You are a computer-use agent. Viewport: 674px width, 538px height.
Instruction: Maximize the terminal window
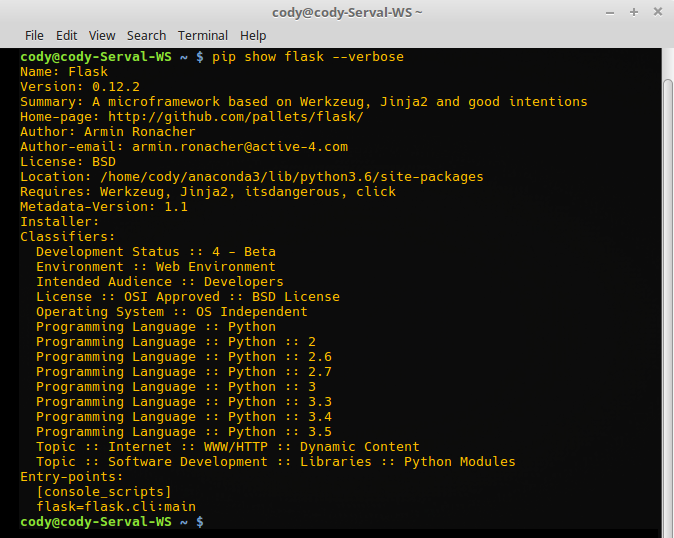click(634, 12)
